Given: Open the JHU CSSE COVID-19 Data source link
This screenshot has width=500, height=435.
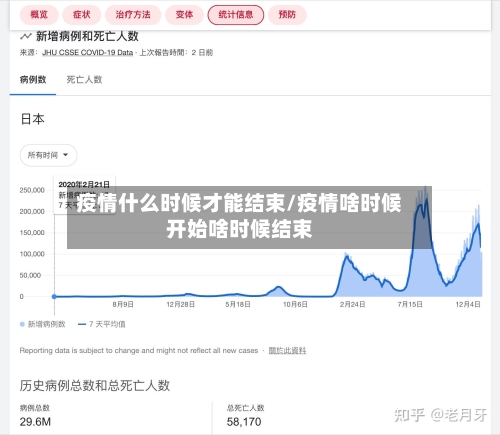Looking at the screenshot, I should (87, 53).
